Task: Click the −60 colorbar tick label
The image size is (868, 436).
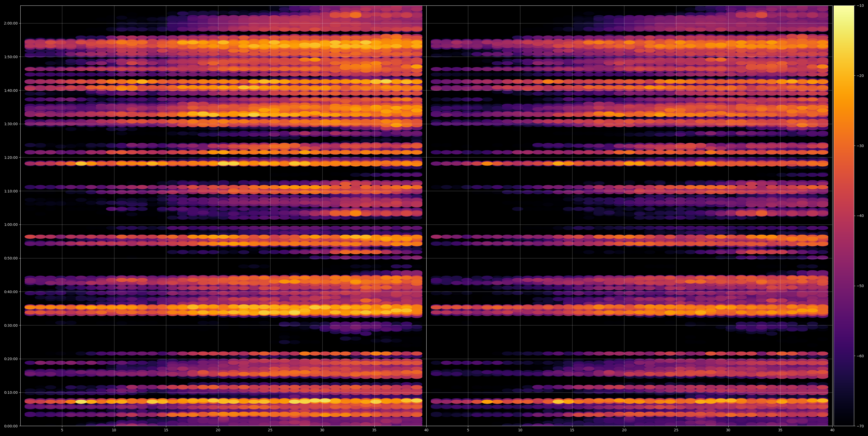Action: point(860,356)
